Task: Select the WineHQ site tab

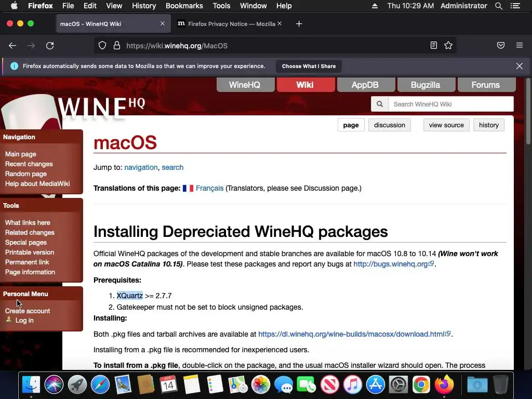Action: pos(246,85)
